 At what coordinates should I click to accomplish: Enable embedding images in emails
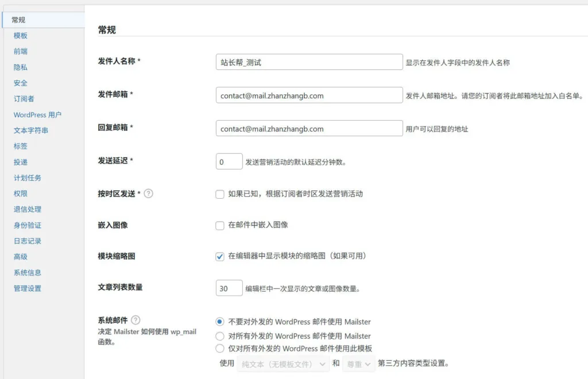(x=220, y=225)
